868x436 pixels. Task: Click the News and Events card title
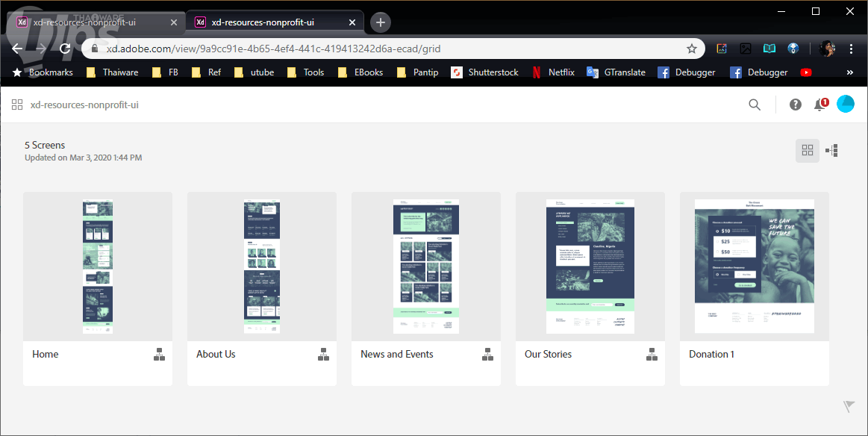point(397,354)
